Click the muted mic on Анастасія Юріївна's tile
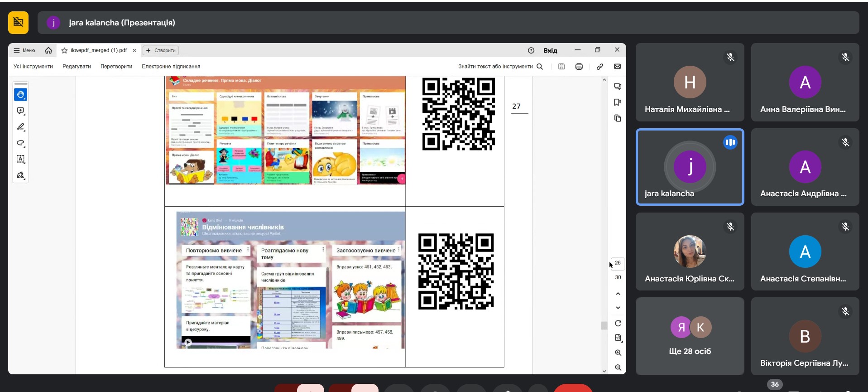Image resolution: width=868 pixels, height=392 pixels. [730, 227]
